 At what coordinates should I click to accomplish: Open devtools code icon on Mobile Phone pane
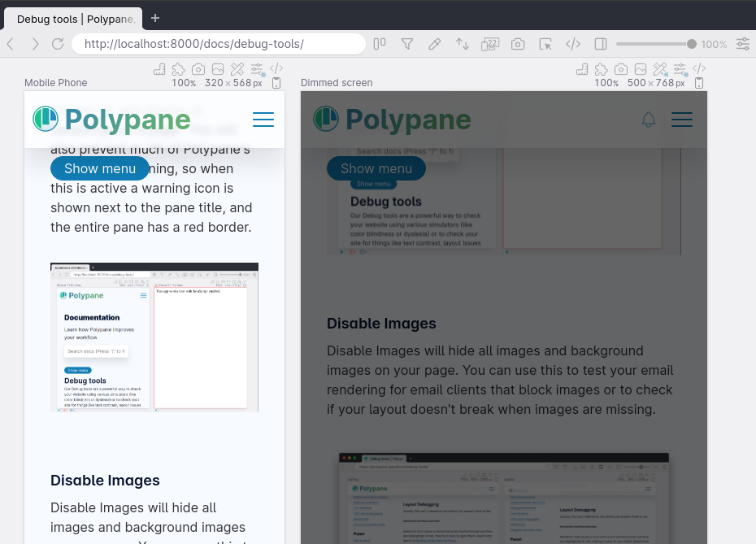[276, 68]
